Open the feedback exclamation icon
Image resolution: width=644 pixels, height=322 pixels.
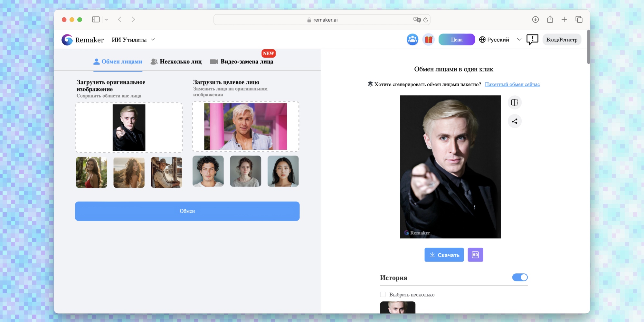tap(532, 39)
